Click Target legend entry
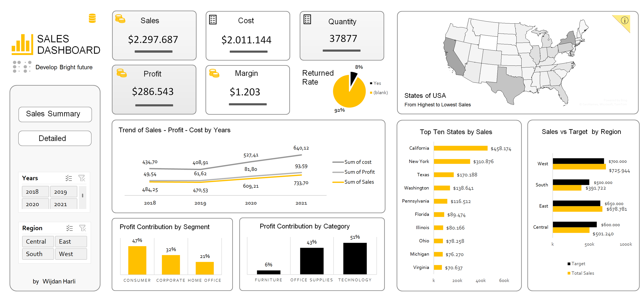 coord(576,264)
